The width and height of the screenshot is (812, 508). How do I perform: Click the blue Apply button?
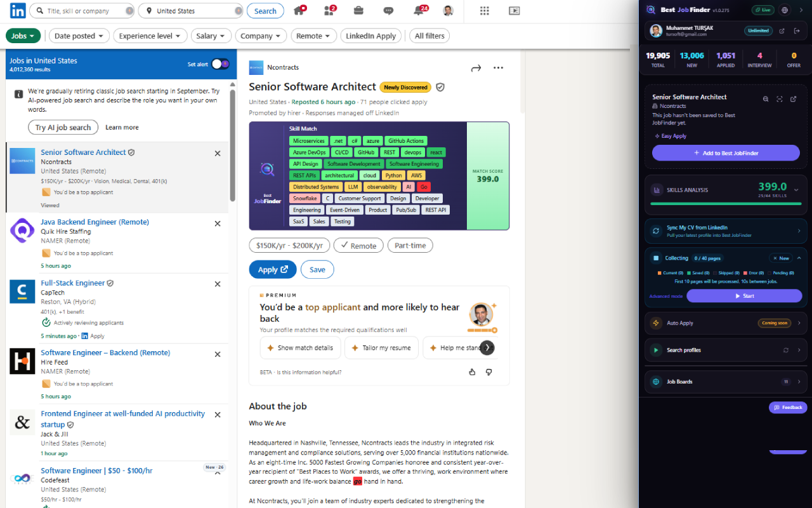[x=273, y=269]
